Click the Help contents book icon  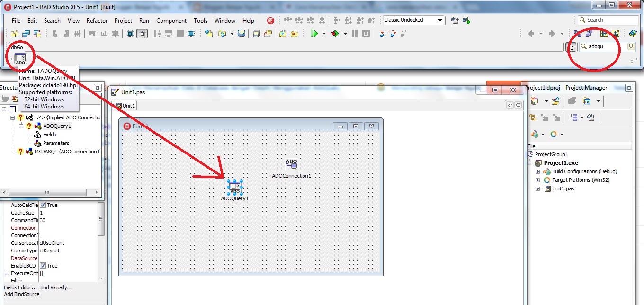pyautogui.click(x=633, y=34)
